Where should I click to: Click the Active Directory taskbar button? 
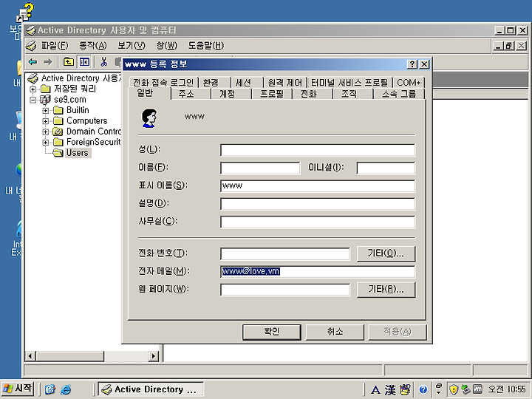coord(150,389)
